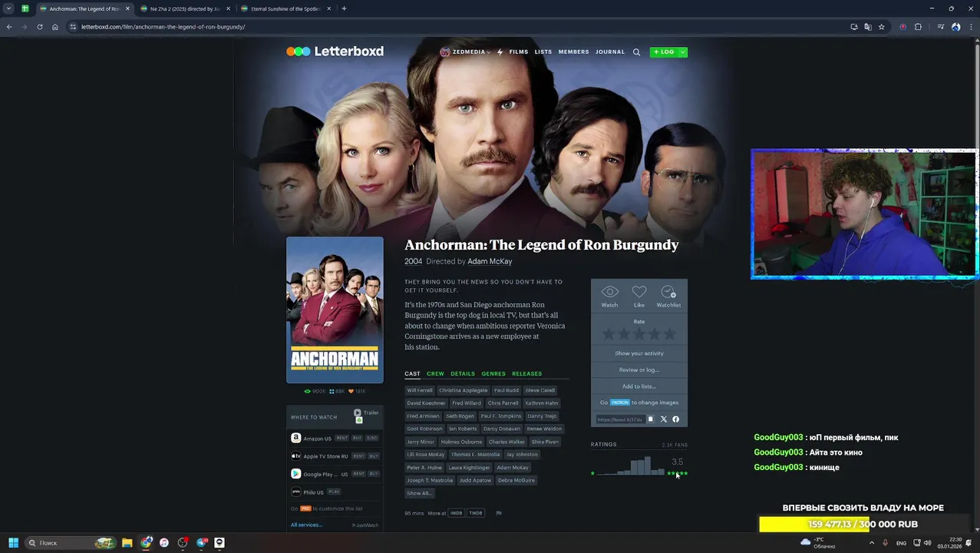Expand cast with Show All
This screenshot has height=553, width=980.
click(419, 493)
